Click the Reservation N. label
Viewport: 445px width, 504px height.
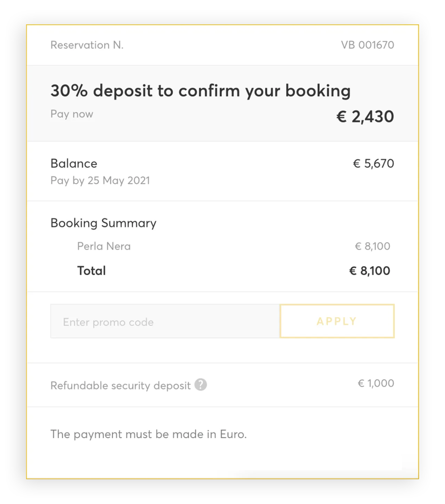(87, 45)
